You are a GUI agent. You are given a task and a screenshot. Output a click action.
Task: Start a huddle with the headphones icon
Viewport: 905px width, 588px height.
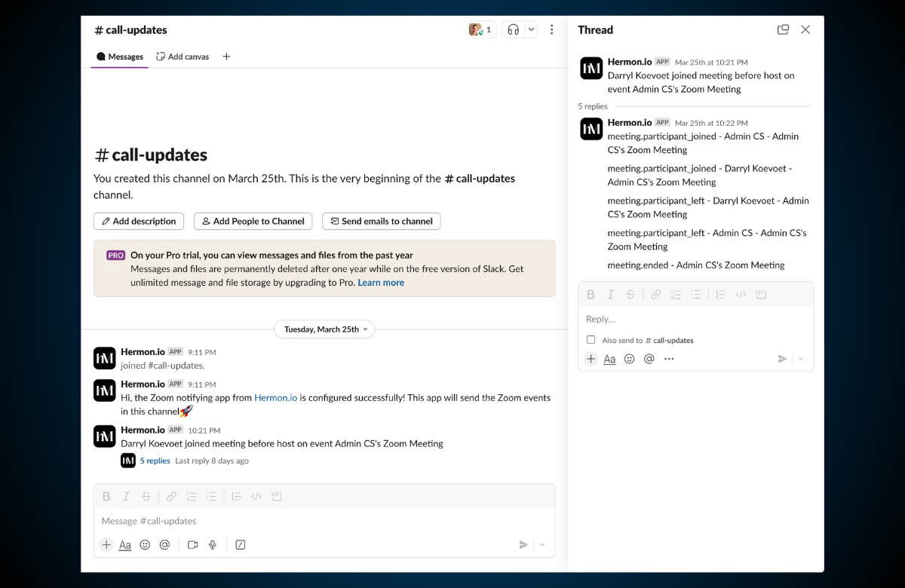[x=514, y=30]
